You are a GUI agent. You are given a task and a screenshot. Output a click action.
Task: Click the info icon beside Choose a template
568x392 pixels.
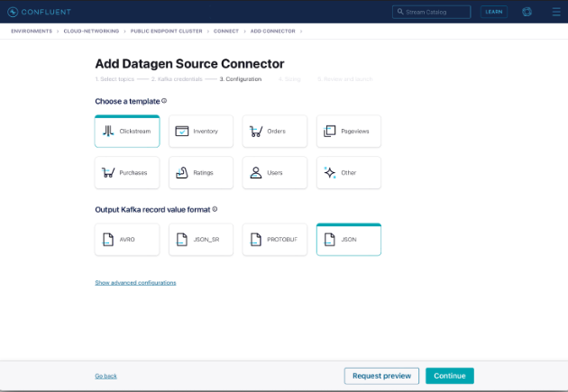(x=164, y=101)
